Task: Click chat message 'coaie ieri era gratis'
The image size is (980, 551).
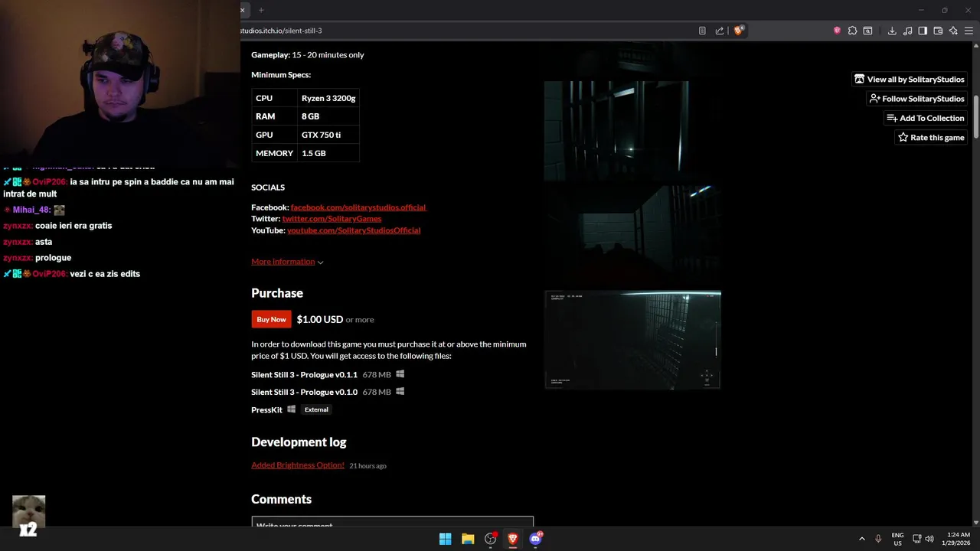Action: pos(73,226)
